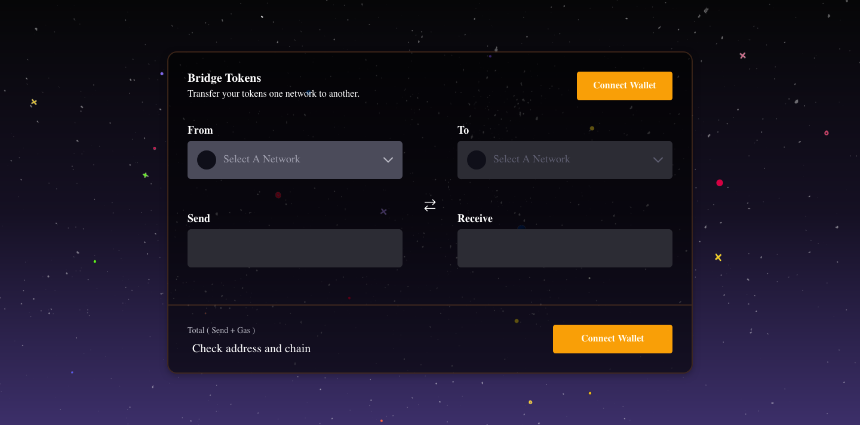Click Connect Wallet button in header
The height and width of the screenshot is (425, 860).
[624, 86]
